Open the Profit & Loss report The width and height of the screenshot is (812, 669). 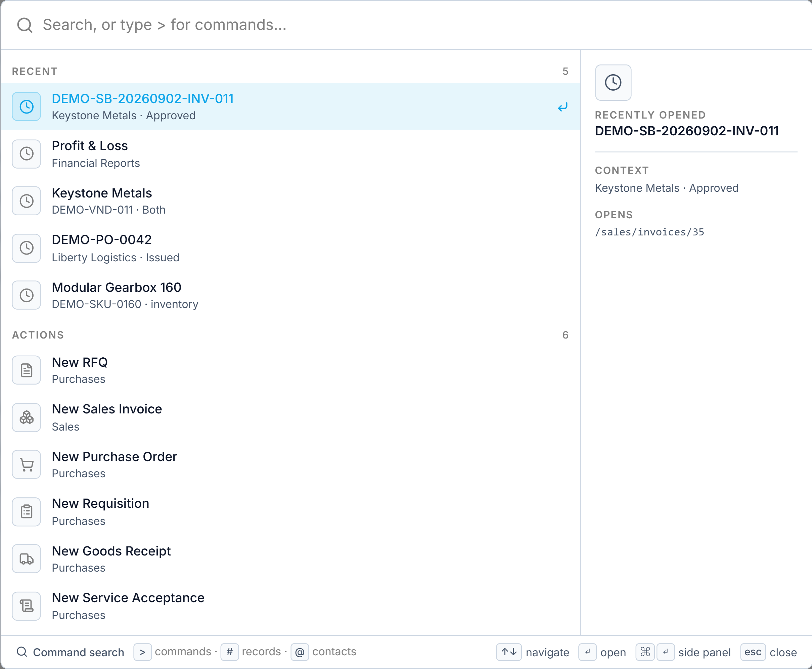(x=290, y=154)
